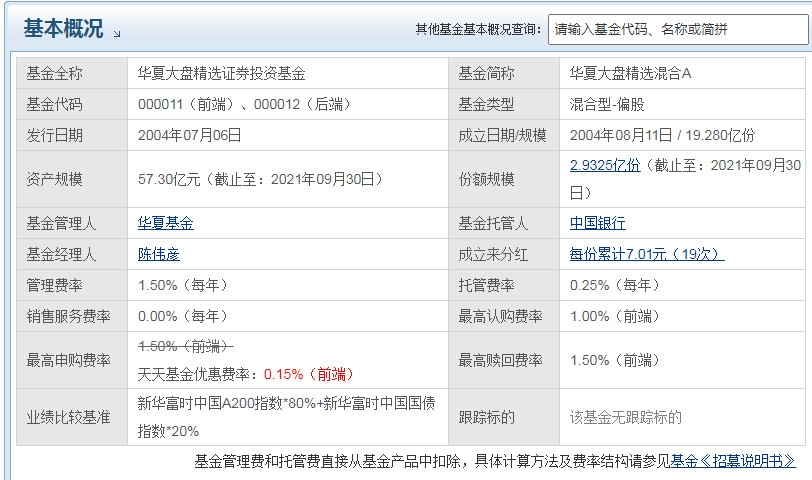Select the 基金全称 row label
The width and height of the screenshot is (812, 480).
54,74
